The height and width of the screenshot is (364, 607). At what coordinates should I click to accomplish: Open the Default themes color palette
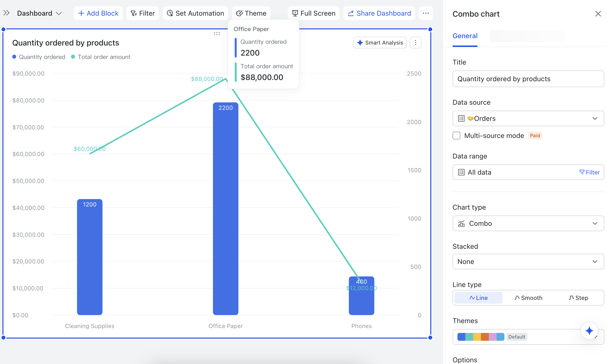pos(528,337)
